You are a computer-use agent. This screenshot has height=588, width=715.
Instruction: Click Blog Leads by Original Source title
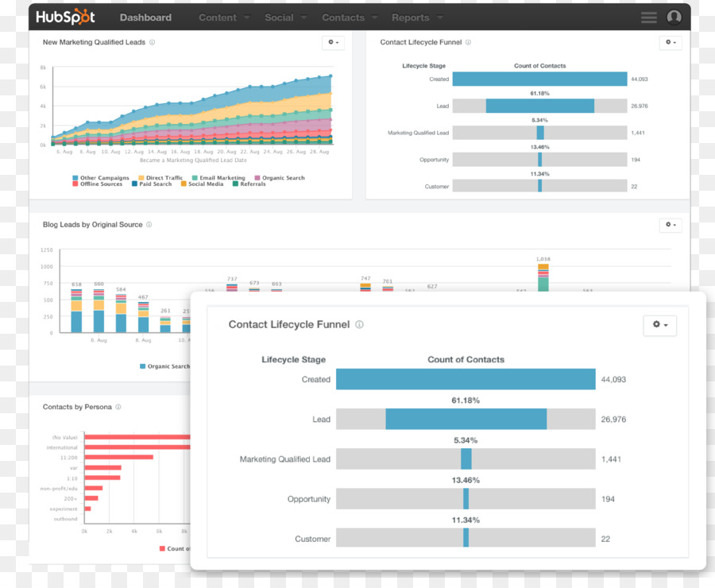(93, 224)
